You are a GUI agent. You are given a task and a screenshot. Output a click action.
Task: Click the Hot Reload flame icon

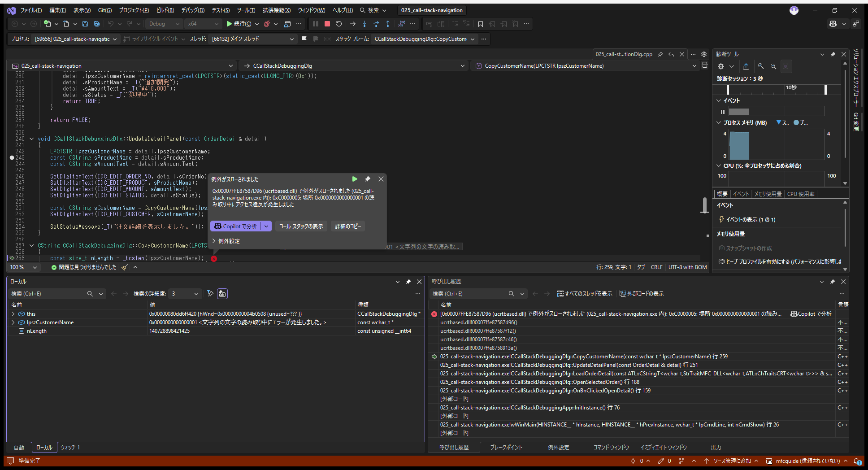click(x=267, y=24)
